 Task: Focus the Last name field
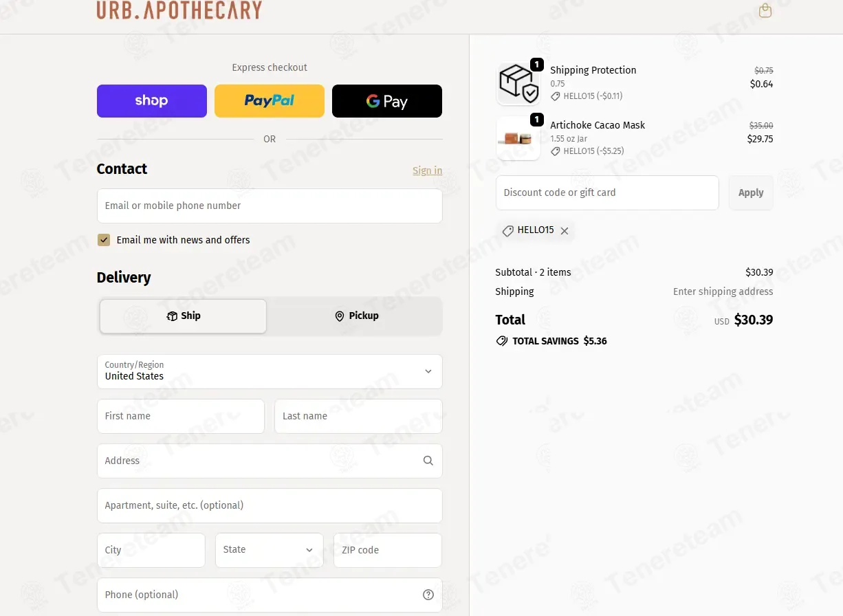tap(358, 416)
